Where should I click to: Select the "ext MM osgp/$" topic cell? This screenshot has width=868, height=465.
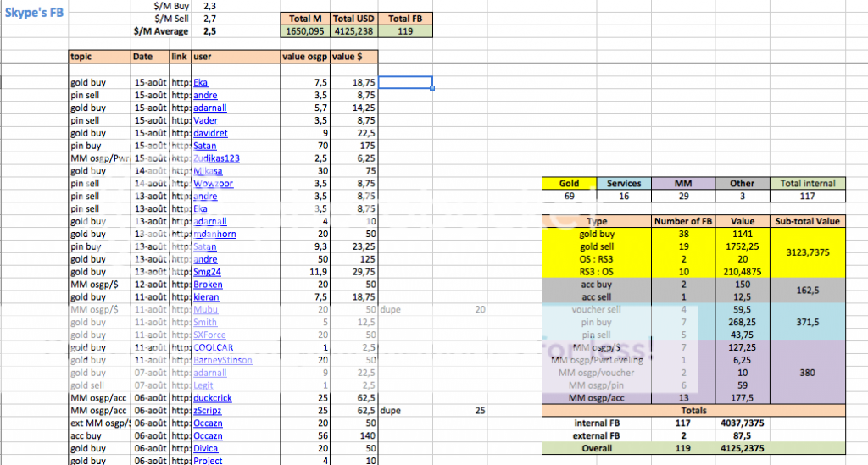point(100,423)
